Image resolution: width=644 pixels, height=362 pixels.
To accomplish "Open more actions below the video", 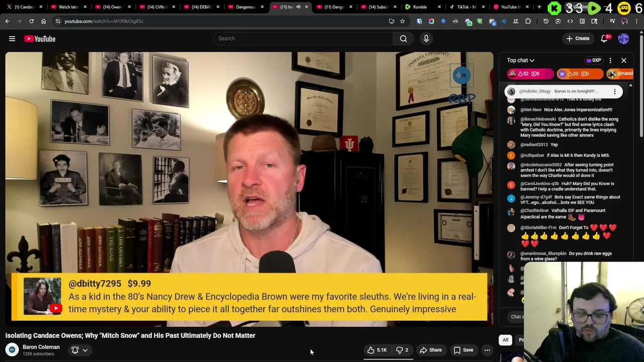I will pos(487,350).
